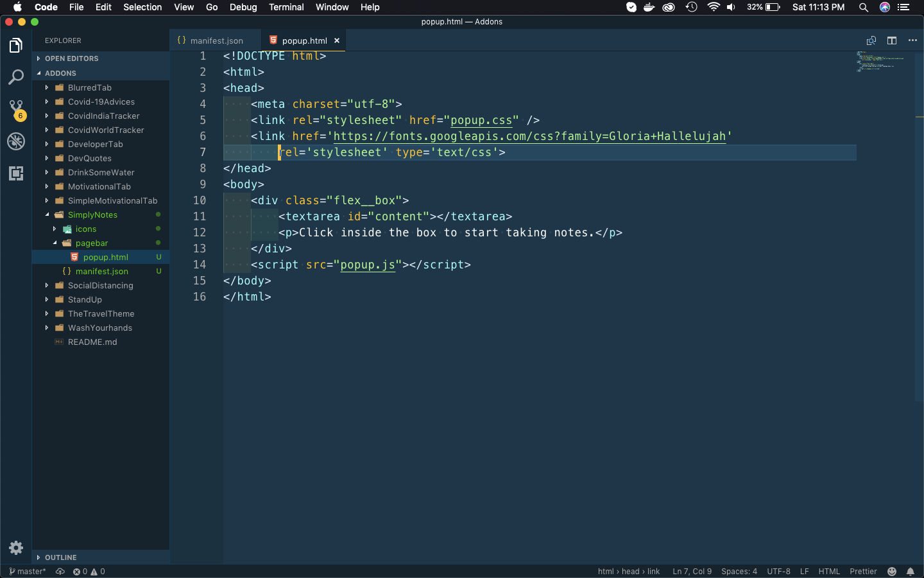Click the battery status at 32%
The image size is (924, 578).
pos(764,7)
